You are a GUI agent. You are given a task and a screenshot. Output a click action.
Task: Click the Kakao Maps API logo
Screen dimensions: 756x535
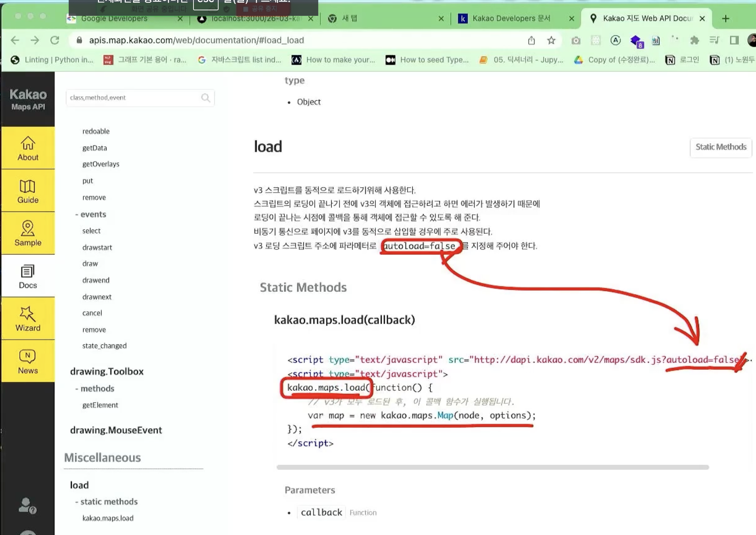(x=28, y=99)
